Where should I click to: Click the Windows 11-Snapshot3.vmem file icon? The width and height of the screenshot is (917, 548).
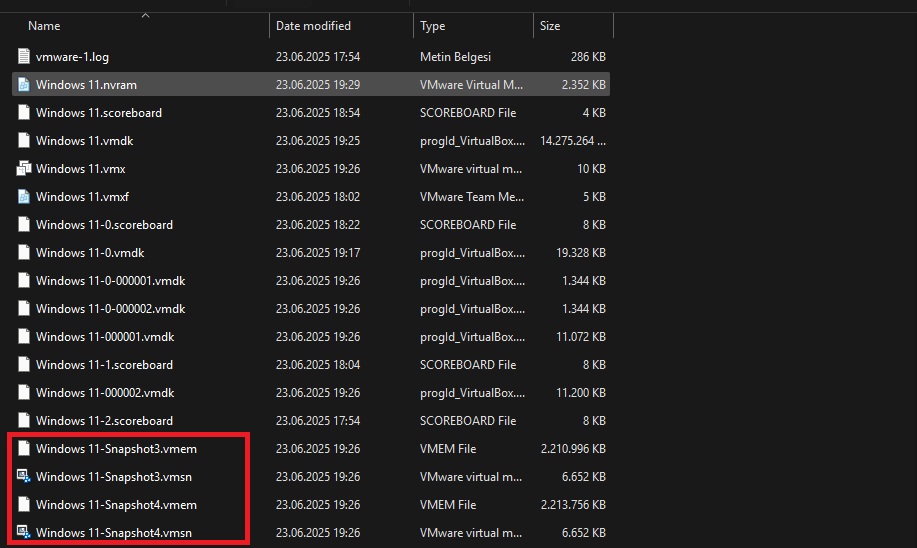pos(23,449)
